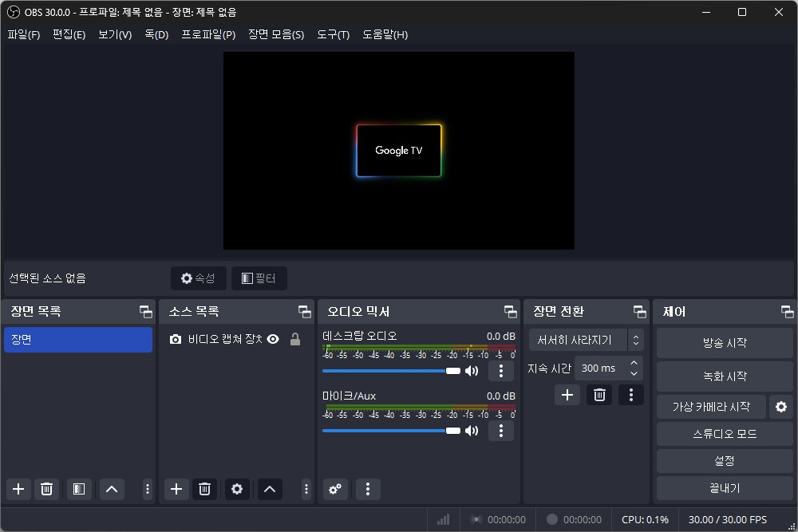
Task: Move source up with arrow in source list
Action: pos(270,489)
